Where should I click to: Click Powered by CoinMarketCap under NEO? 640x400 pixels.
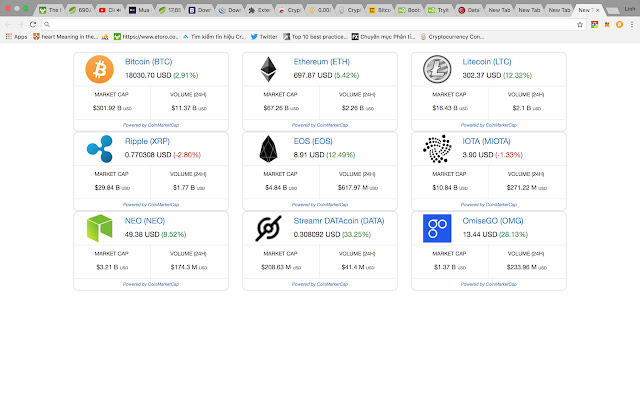point(151,284)
